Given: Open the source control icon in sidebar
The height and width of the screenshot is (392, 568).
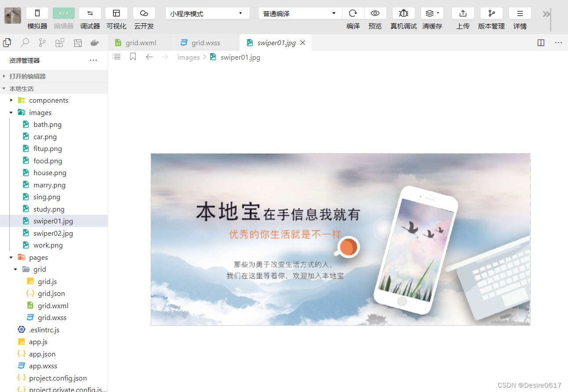Looking at the screenshot, I should pyautogui.click(x=42, y=43).
